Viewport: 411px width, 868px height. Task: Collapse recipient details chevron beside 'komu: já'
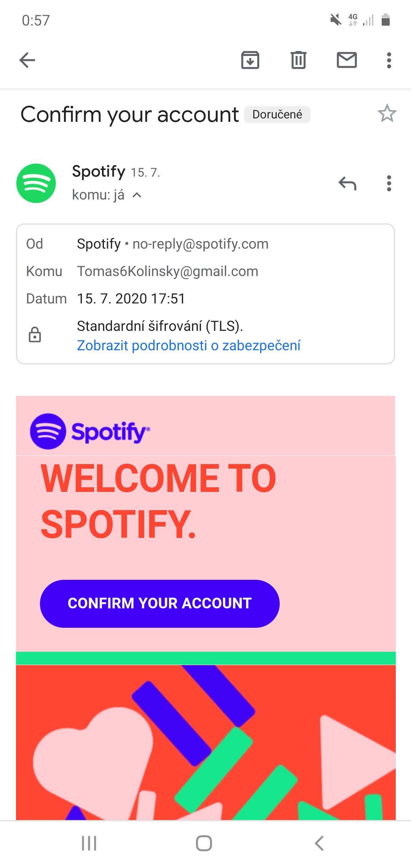[137, 195]
